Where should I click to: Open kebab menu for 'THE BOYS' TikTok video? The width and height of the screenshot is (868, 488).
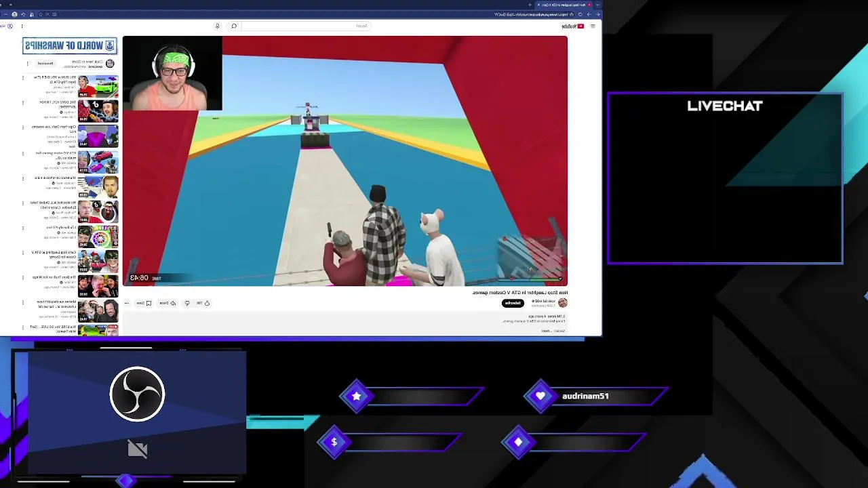click(22, 103)
